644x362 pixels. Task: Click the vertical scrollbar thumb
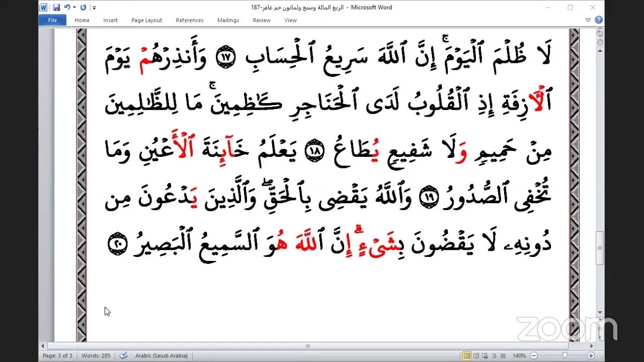click(x=599, y=248)
